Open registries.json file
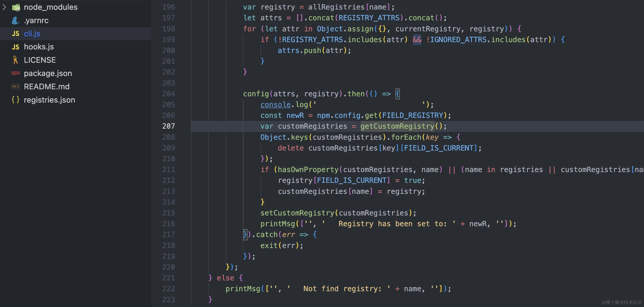The width and height of the screenshot is (644, 307). (49, 100)
